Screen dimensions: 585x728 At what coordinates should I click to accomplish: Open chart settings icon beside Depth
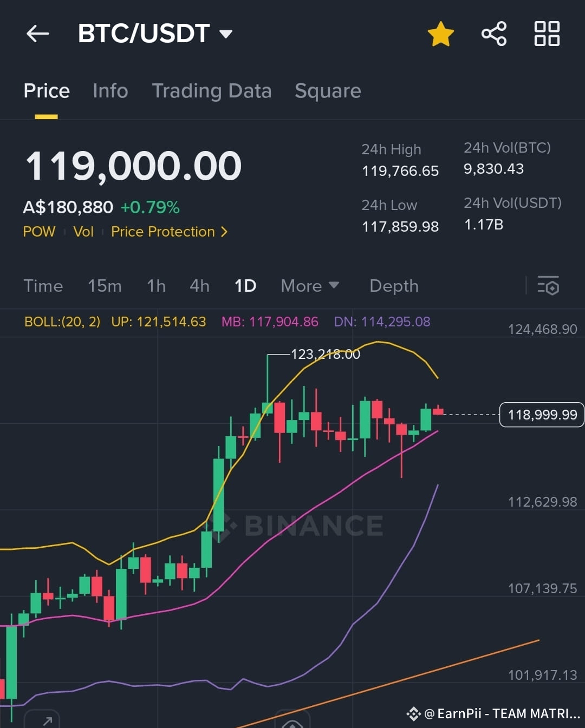point(548,286)
